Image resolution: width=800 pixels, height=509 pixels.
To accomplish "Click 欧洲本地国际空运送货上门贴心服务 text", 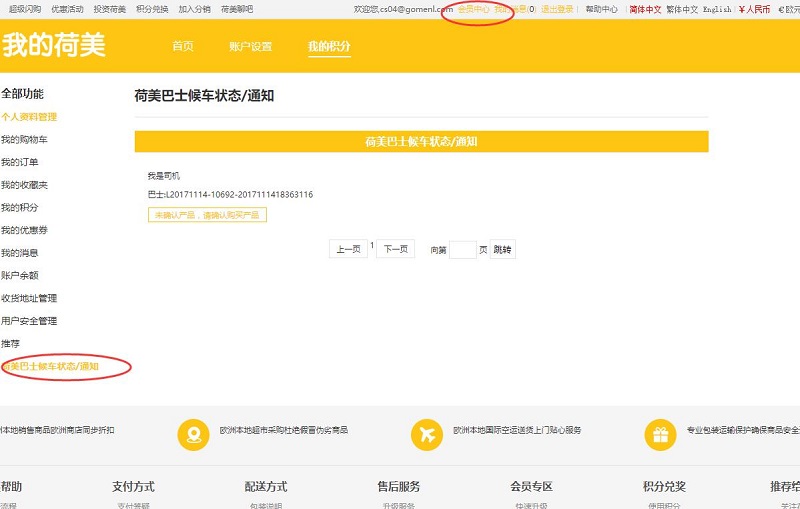I will (x=517, y=430).
